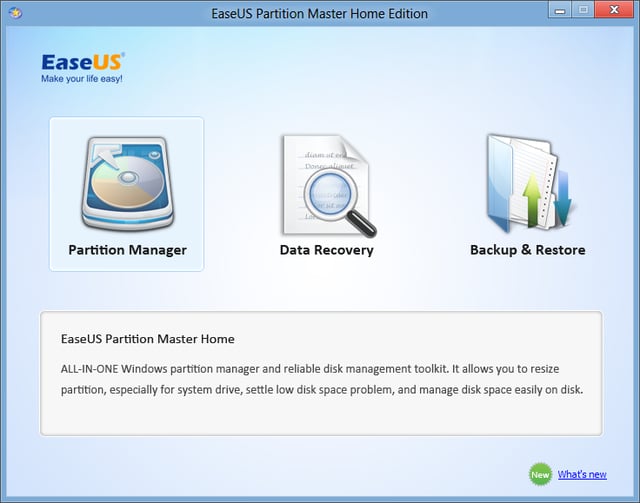Screen dimensions: 640x503
Task: Click the 'Make your life easy!' tagline
Action: (x=82, y=79)
